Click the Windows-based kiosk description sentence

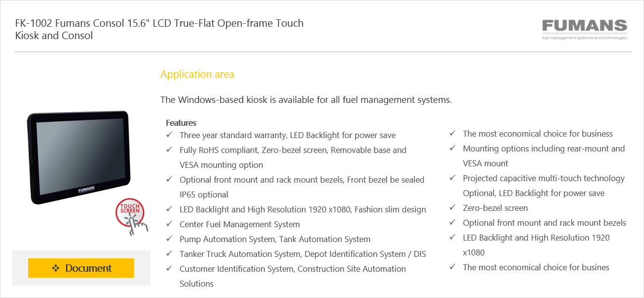click(x=306, y=99)
